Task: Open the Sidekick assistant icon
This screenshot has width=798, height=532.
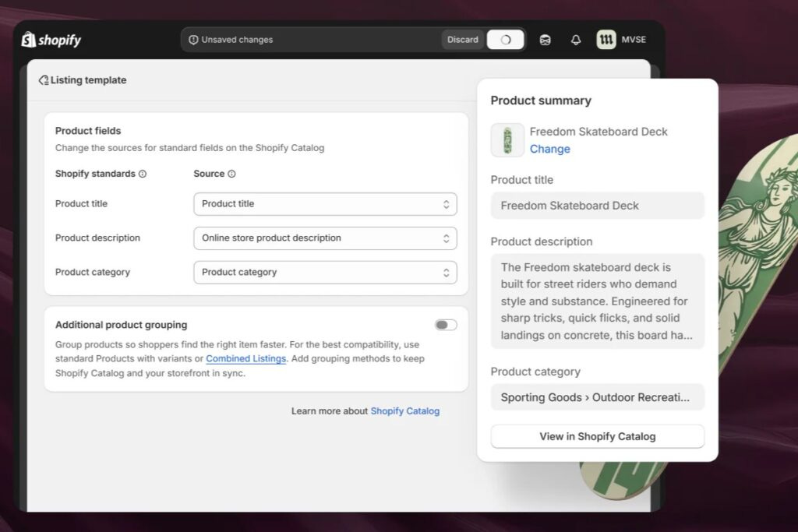Action: (545, 40)
